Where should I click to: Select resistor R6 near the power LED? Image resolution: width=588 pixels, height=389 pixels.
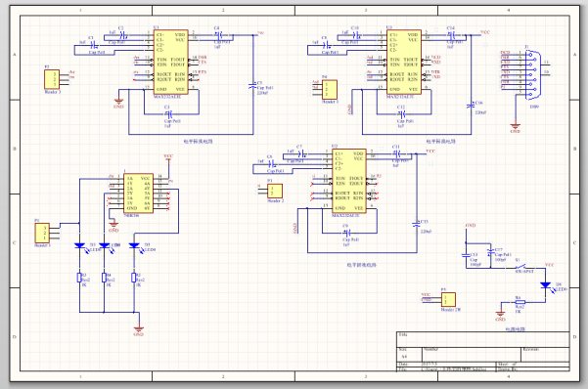click(x=520, y=302)
